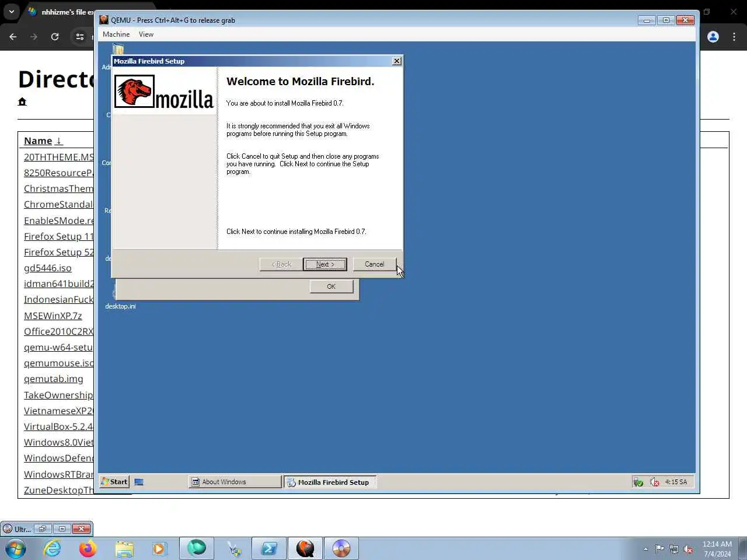Sort the listing by Name column
The height and width of the screenshot is (560, 747).
[x=43, y=141]
